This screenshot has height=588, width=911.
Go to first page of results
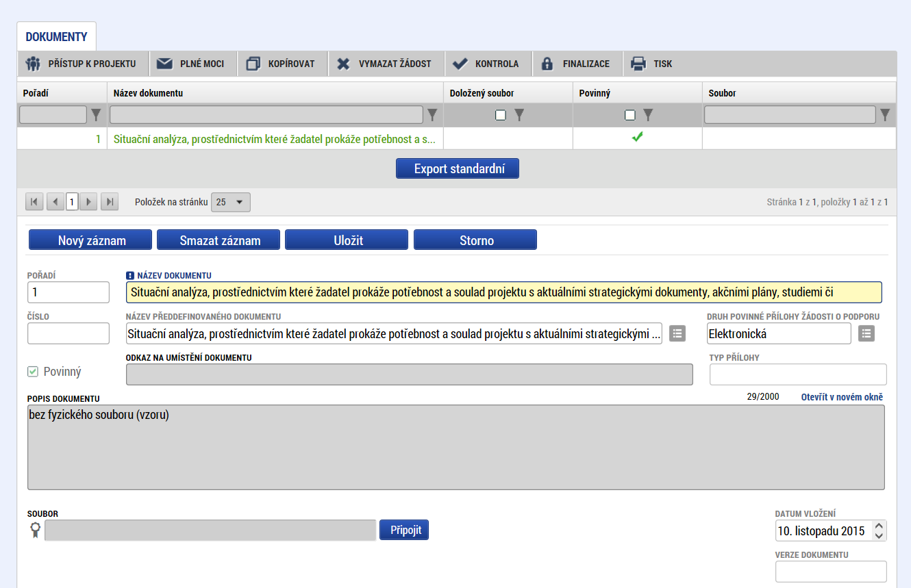(x=34, y=202)
